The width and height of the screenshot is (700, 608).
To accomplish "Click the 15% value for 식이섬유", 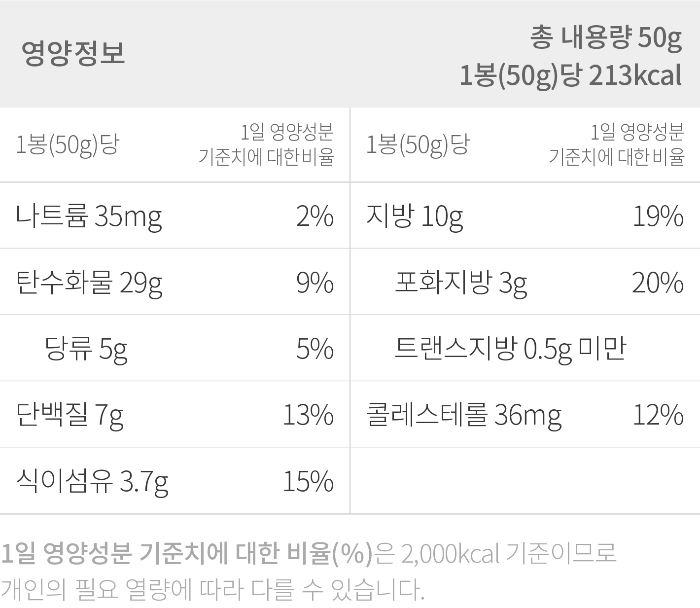I will [x=308, y=482].
